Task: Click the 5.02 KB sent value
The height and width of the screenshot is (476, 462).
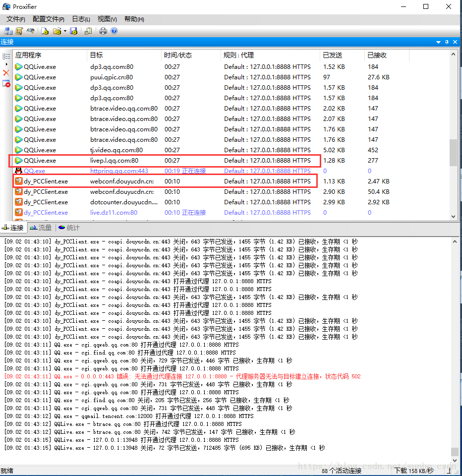Action: pos(334,150)
